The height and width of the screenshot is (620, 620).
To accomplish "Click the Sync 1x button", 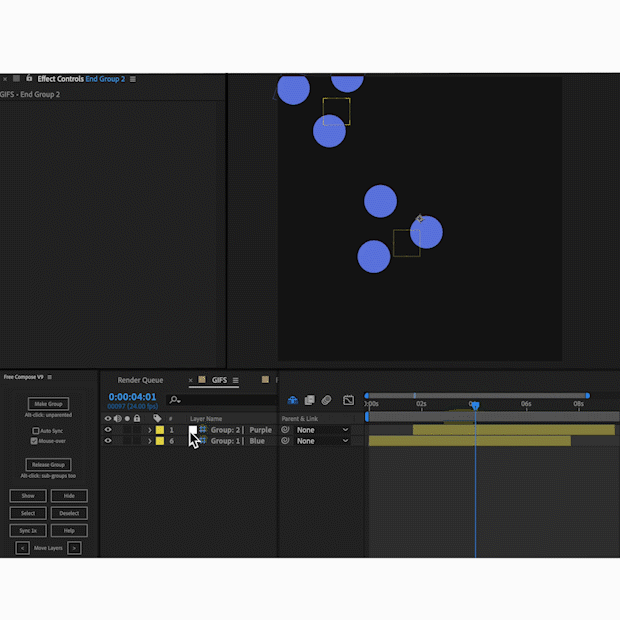I will coord(28,531).
